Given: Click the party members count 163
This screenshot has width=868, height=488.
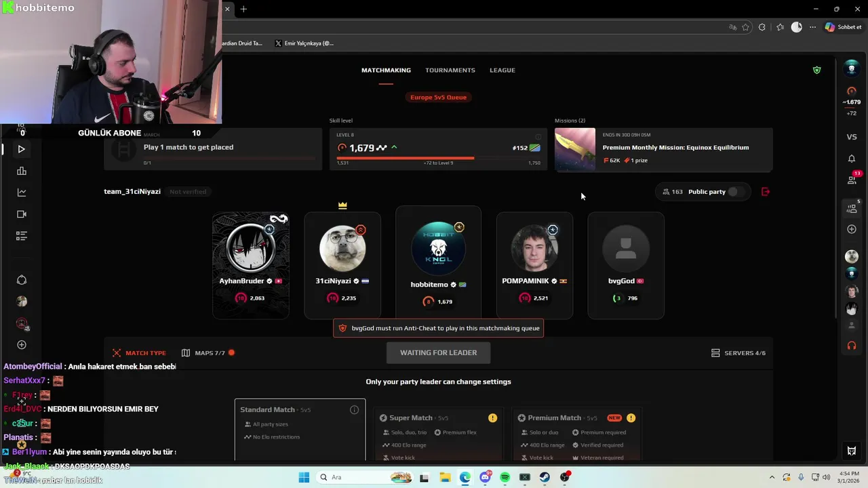Looking at the screenshot, I should 673,192.
